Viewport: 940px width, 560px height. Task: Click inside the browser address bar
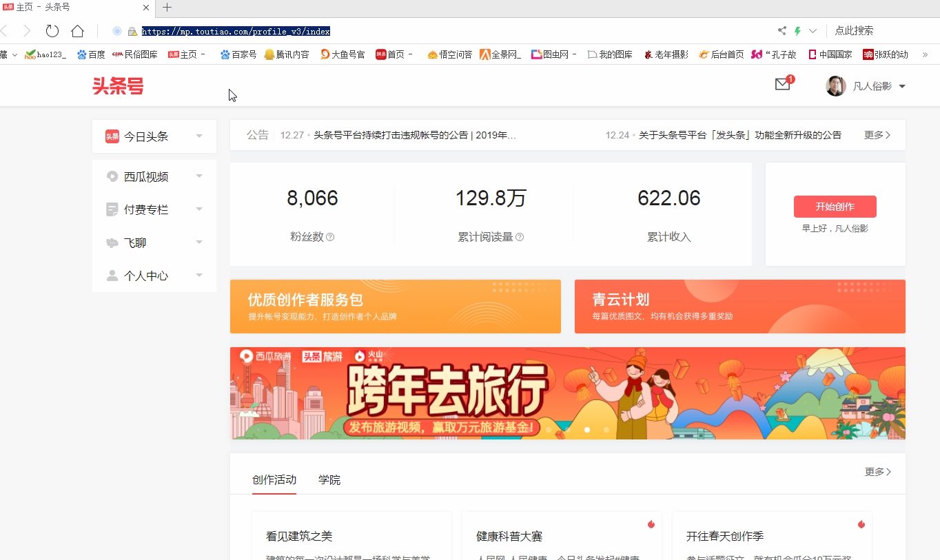235,30
